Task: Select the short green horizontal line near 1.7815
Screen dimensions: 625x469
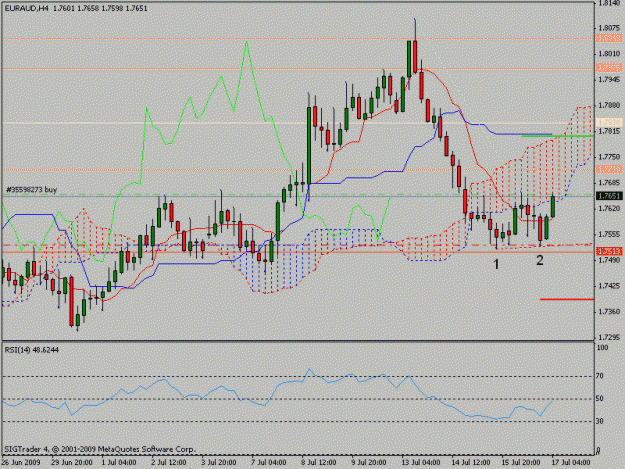Action: [x=558, y=136]
